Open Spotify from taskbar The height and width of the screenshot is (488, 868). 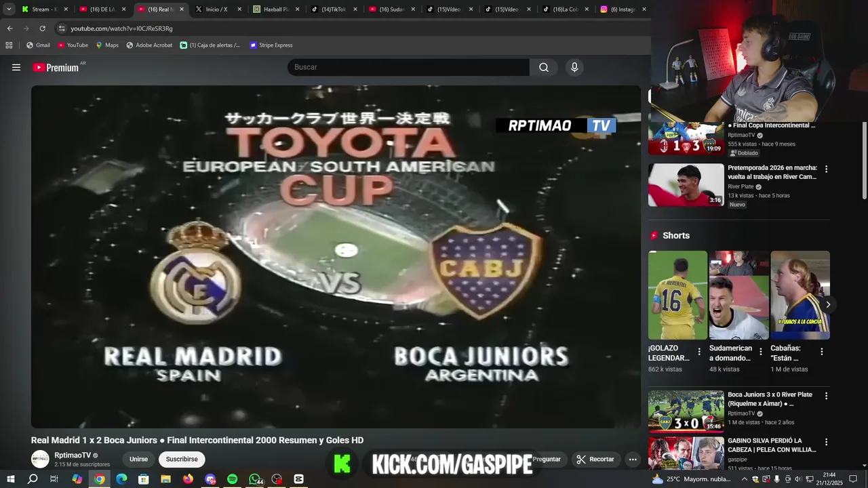(232, 479)
